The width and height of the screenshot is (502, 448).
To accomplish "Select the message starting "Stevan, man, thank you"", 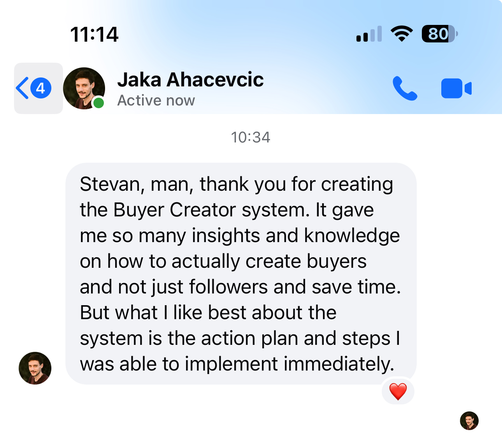I will point(241,274).
